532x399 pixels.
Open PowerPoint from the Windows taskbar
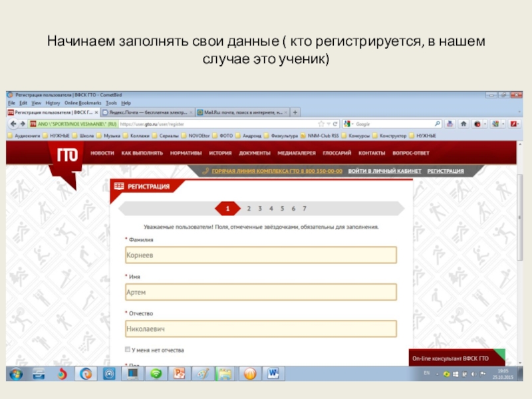point(178,374)
